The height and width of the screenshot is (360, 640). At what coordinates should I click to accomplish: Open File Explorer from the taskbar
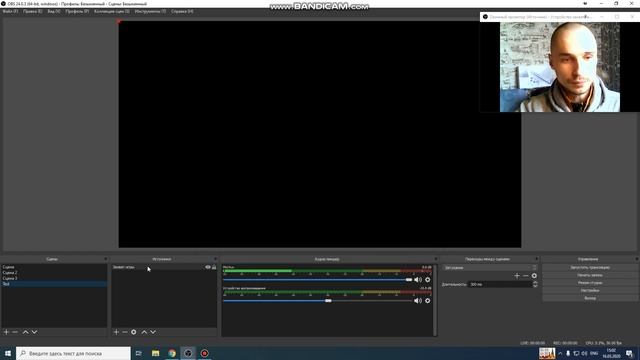point(156,353)
